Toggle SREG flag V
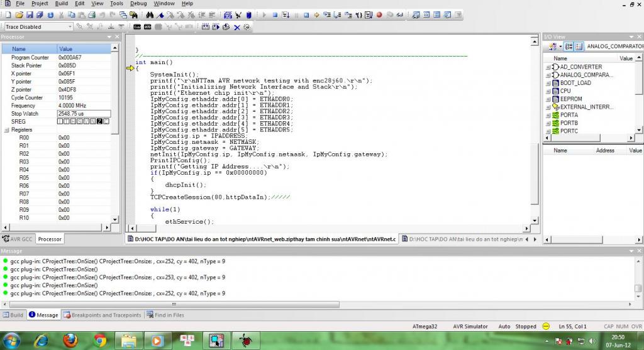Viewport: 644px width, 350px height. pos(86,121)
